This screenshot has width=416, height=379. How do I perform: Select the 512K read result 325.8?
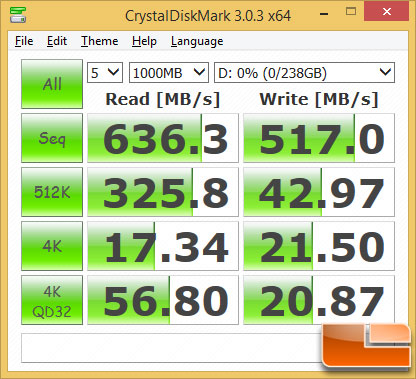pyautogui.click(x=163, y=192)
